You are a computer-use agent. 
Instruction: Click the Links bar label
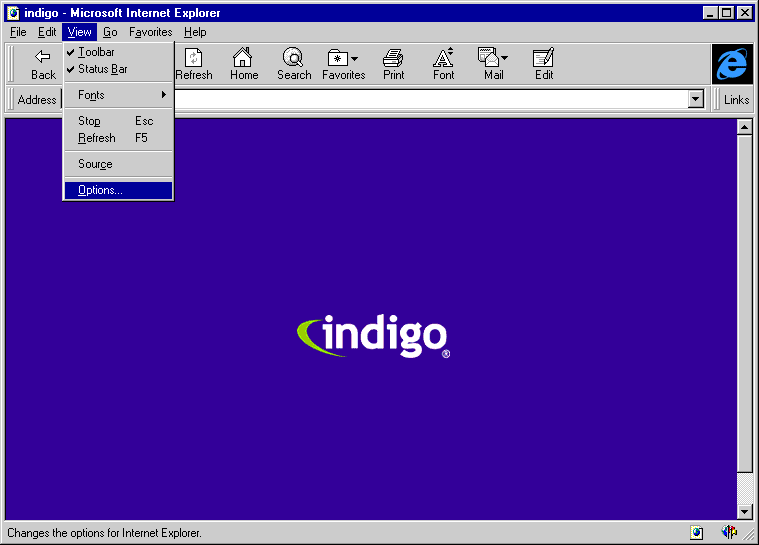click(x=736, y=100)
